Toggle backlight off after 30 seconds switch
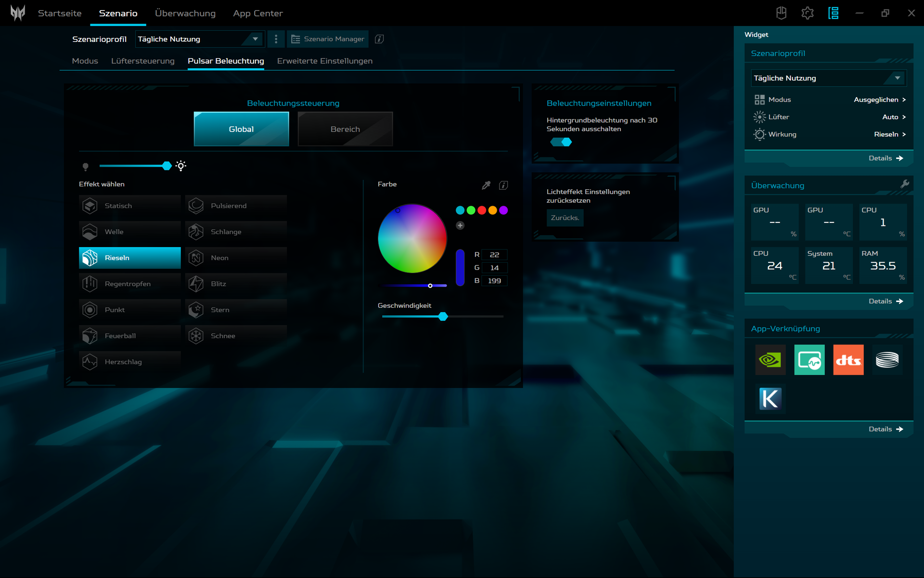The width and height of the screenshot is (924, 578). [x=561, y=142]
